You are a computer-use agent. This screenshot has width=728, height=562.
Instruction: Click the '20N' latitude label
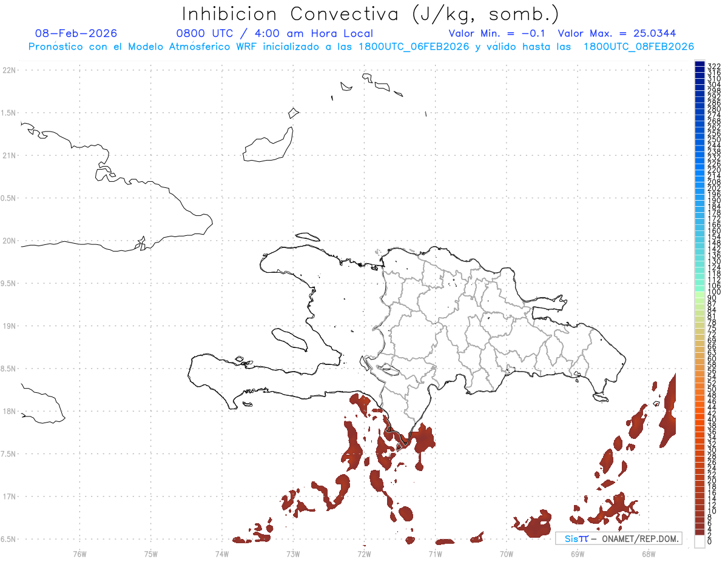[9, 241]
